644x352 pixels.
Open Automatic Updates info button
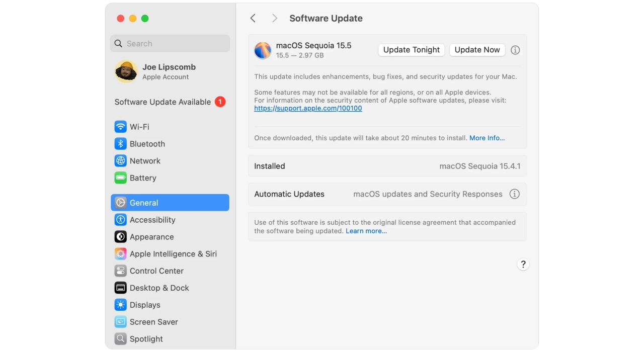tap(514, 194)
